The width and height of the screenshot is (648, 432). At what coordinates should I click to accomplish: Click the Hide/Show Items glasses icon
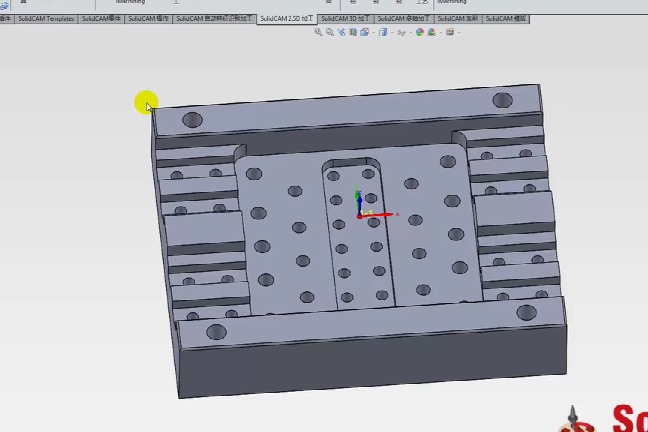tap(401, 33)
